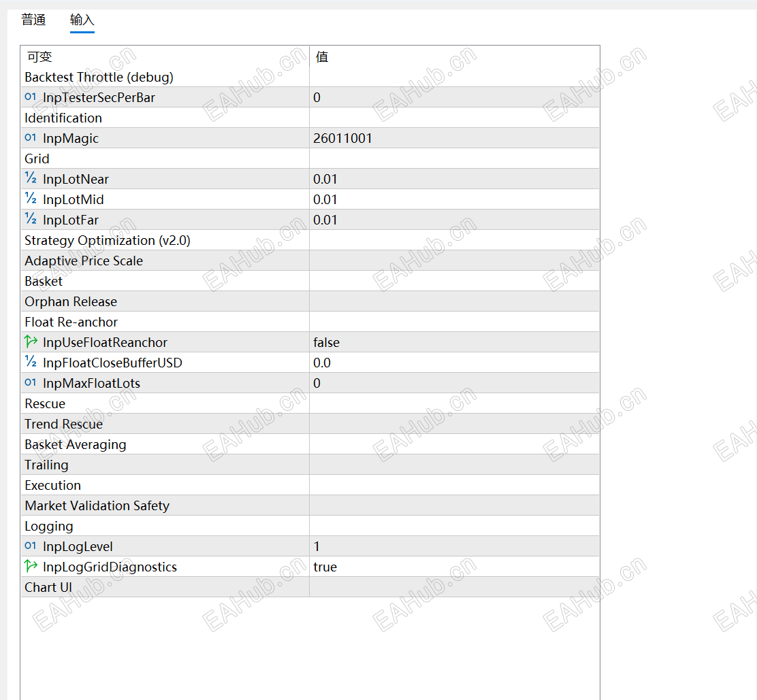Viewport: 757px width, 700px height.
Task: Select the Rescue group row
Action: tap(310, 403)
